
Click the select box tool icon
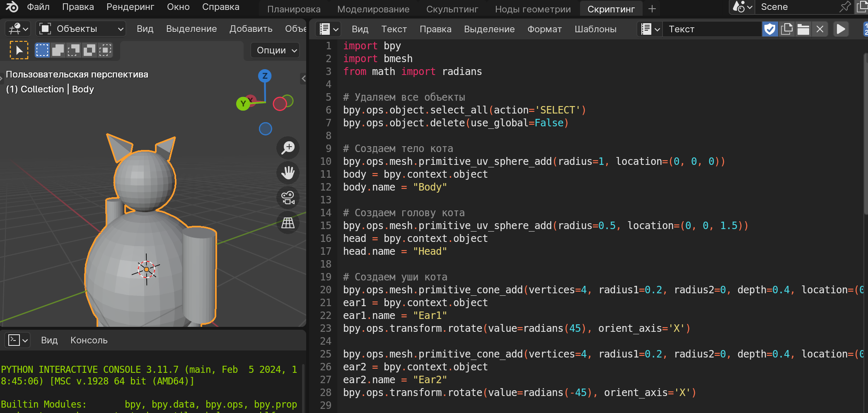(19, 50)
